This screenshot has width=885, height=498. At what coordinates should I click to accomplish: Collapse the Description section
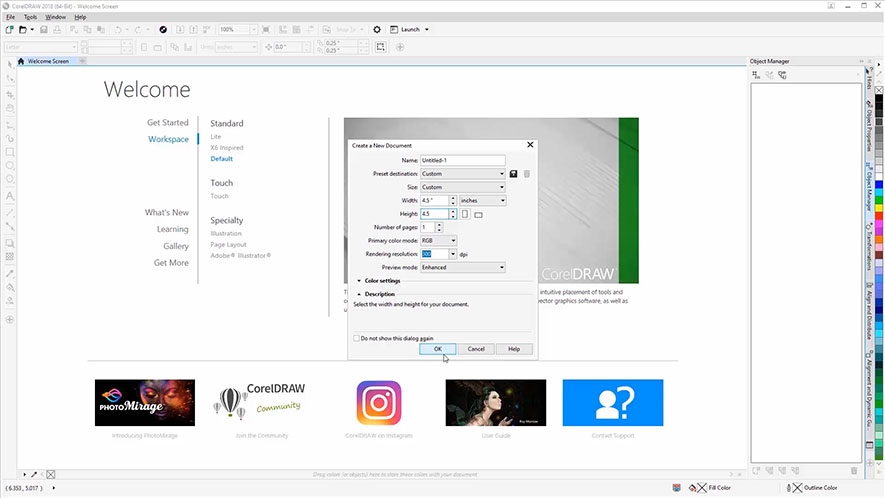pyautogui.click(x=358, y=294)
